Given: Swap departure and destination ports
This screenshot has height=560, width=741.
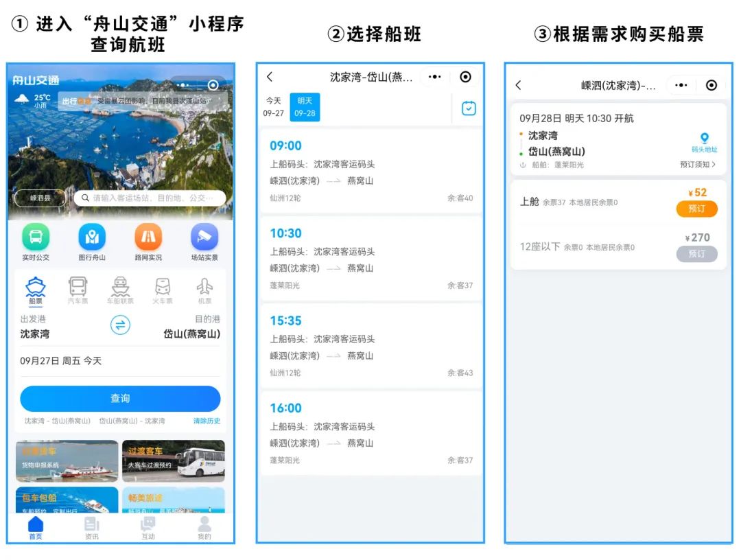Looking at the screenshot, I should pyautogui.click(x=121, y=325).
